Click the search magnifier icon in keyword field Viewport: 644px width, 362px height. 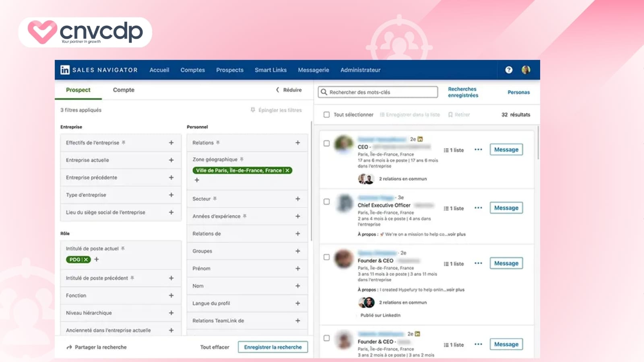[x=324, y=92]
